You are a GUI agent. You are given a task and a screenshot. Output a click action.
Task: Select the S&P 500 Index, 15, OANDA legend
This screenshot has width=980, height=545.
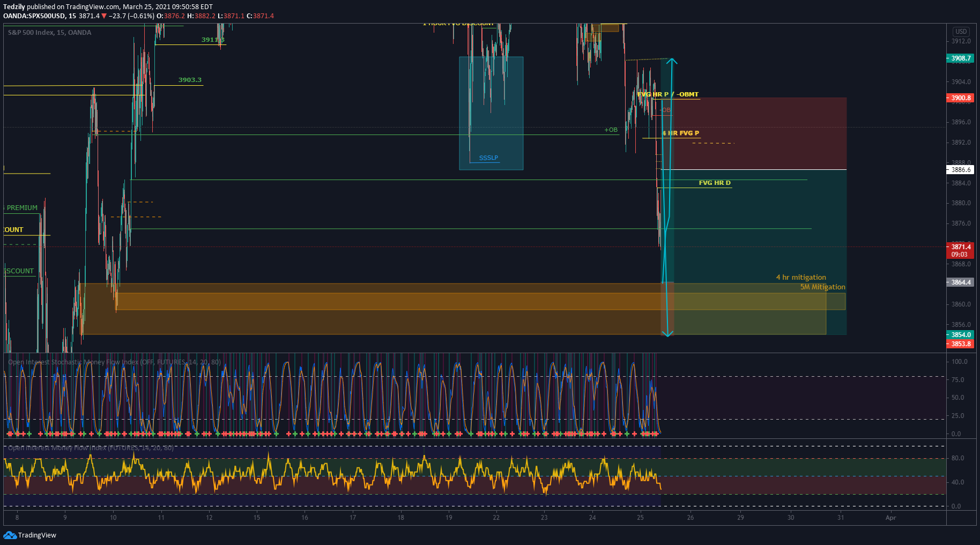(x=49, y=33)
